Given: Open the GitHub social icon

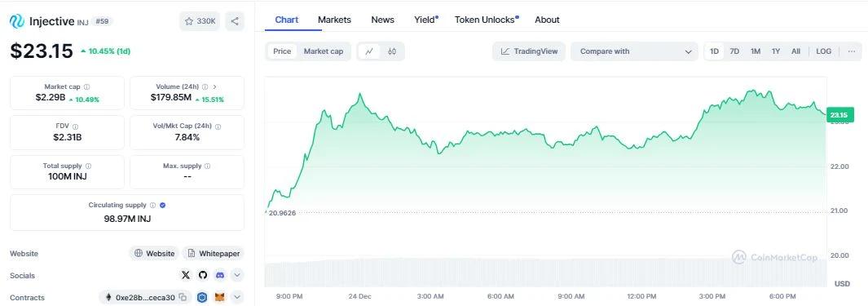Looking at the screenshot, I should point(203,275).
